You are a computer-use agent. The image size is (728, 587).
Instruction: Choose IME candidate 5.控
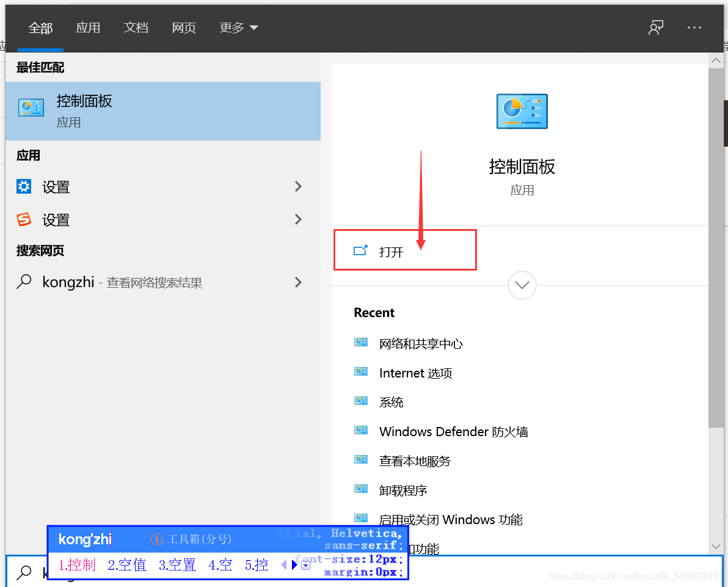click(x=257, y=565)
